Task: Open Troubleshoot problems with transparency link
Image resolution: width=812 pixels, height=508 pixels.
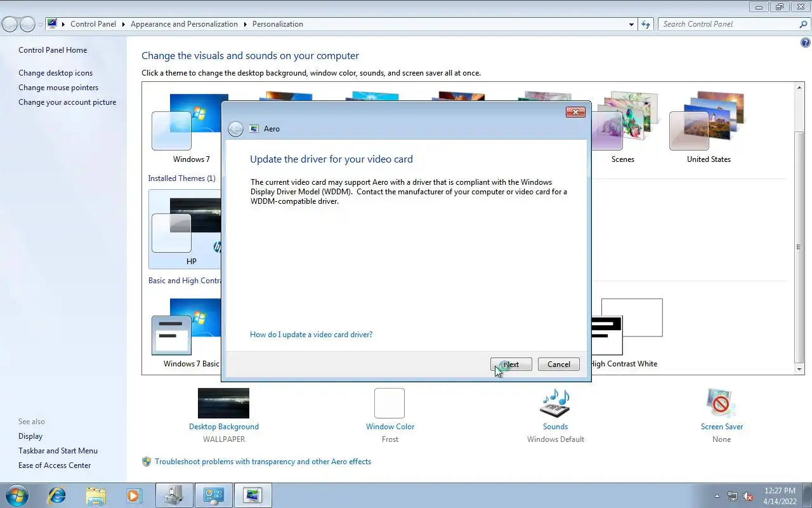Action: [263, 462]
